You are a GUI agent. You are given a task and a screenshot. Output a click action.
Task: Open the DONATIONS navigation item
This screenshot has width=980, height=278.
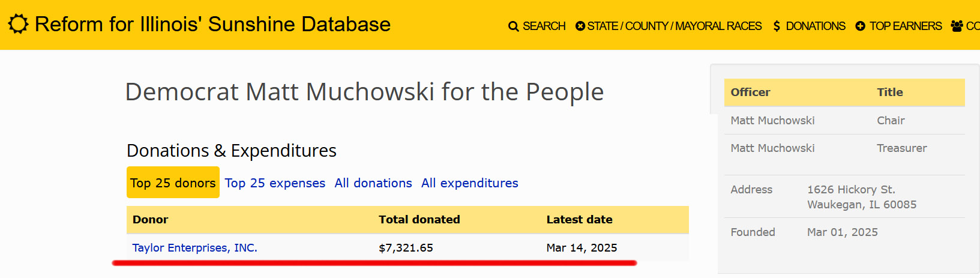pyautogui.click(x=816, y=26)
